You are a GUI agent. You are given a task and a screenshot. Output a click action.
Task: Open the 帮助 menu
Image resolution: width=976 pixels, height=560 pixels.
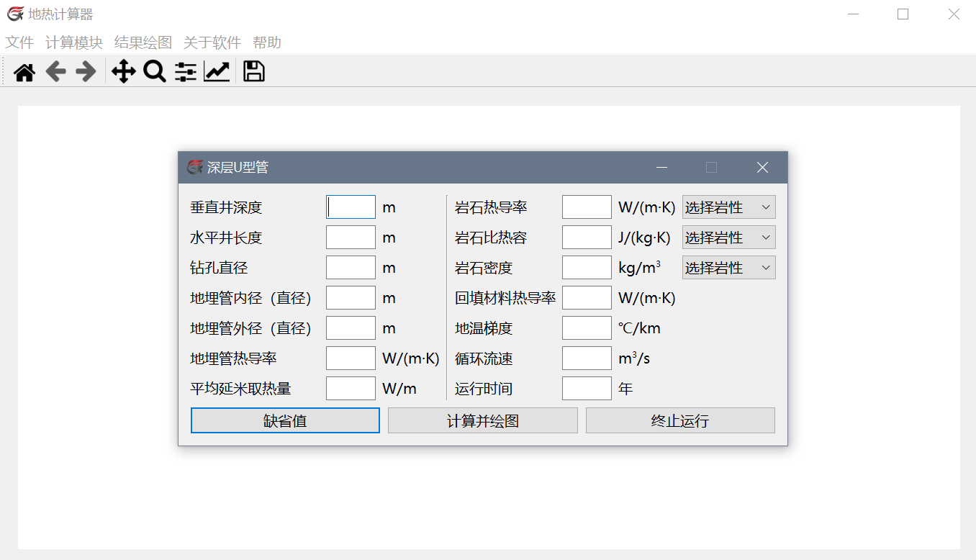(x=267, y=42)
